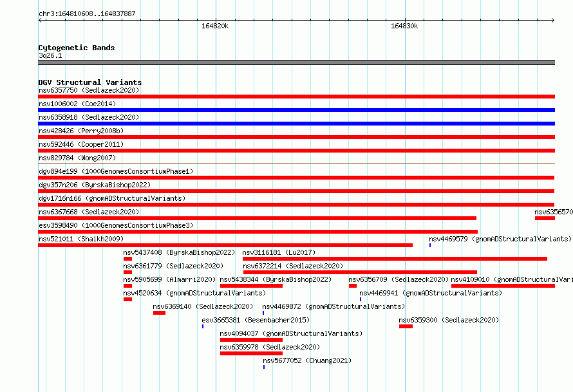Click the red bar under nsv6372214

pos(360,272)
